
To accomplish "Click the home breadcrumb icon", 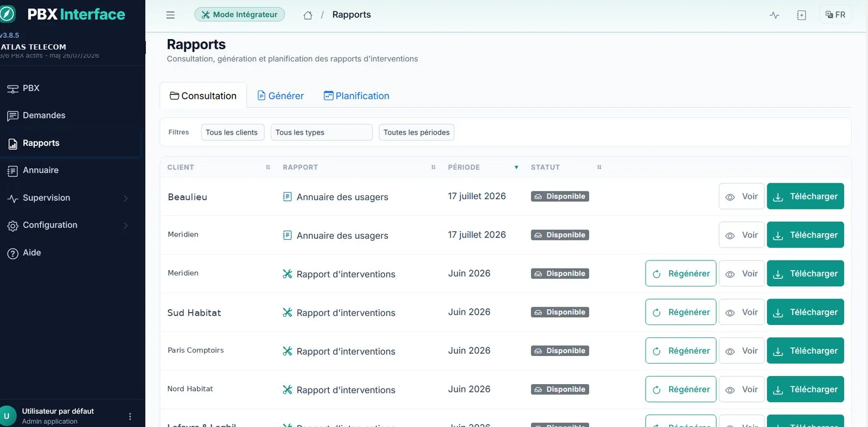I will click(308, 15).
